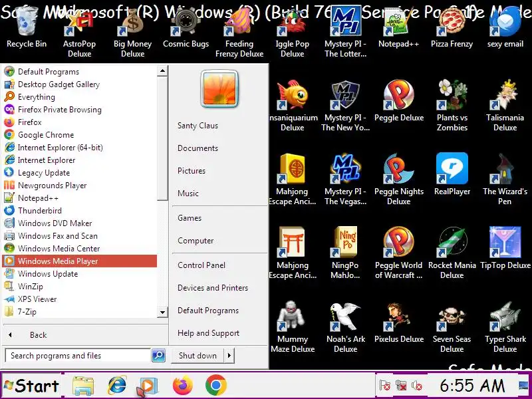Select Peggle World of Warcraft icon
This screenshot has width=532, height=399.
tap(398, 253)
